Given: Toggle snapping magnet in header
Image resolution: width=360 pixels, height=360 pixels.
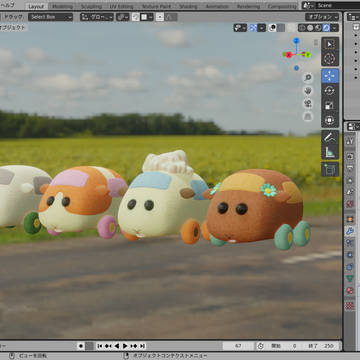Looking at the screenshot, I should (x=135, y=17).
